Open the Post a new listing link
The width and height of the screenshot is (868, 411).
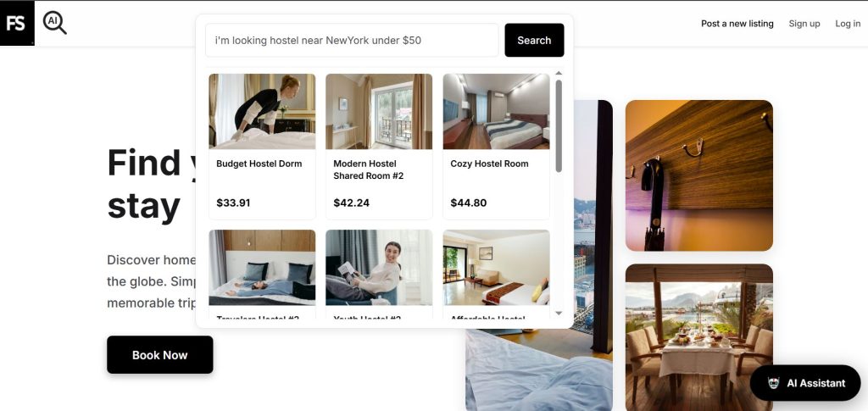click(737, 23)
